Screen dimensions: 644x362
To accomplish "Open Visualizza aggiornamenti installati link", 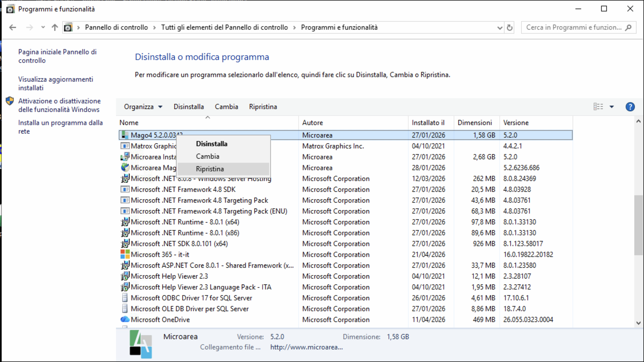I will (x=56, y=84).
